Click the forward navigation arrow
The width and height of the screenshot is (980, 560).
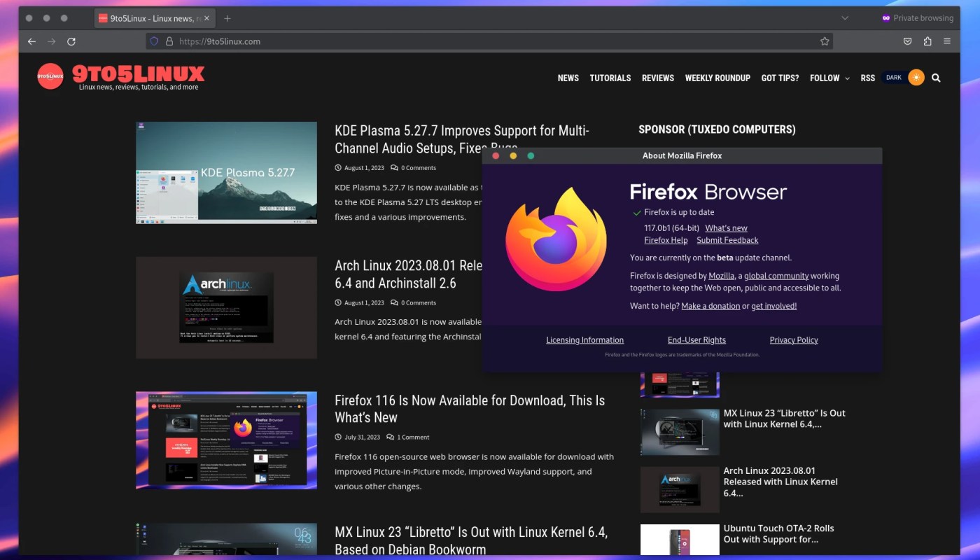click(51, 41)
